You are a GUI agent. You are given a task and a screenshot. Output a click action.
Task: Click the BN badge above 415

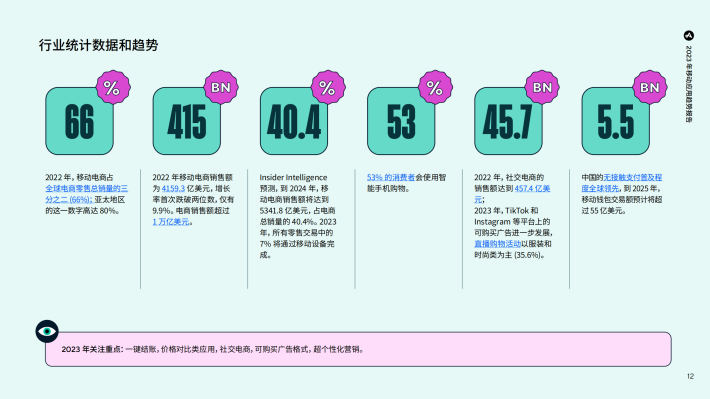pyautogui.click(x=221, y=87)
